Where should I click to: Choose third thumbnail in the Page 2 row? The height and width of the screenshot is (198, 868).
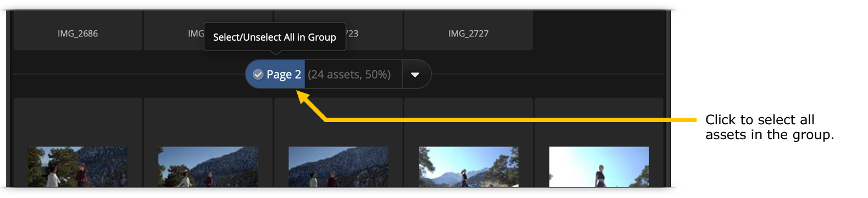click(338, 167)
